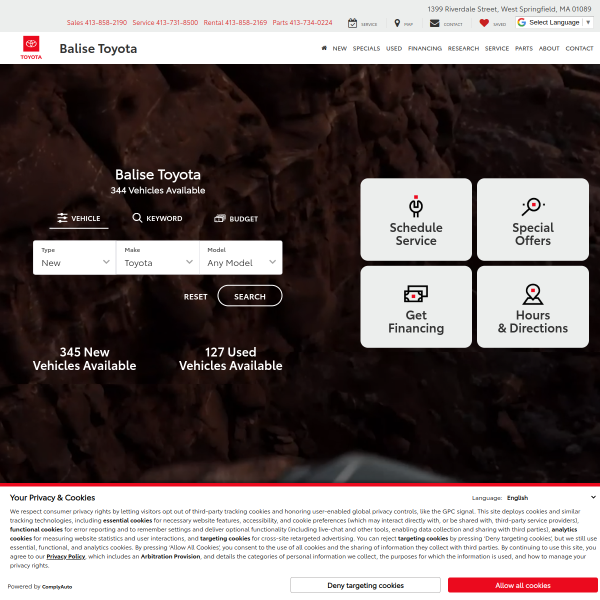This screenshot has height=600, width=600.
Task: Click the Balise Toyota header title
Action: pyautogui.click(x=98, y=49)
